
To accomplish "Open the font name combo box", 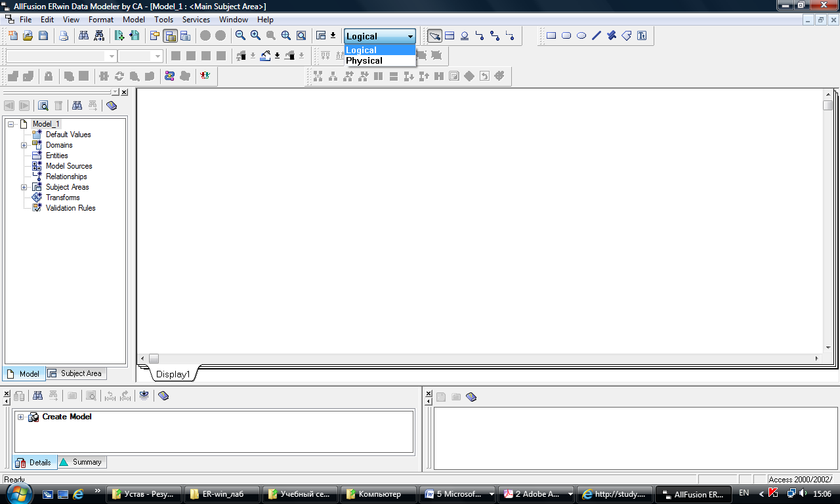I will (61, 56).
